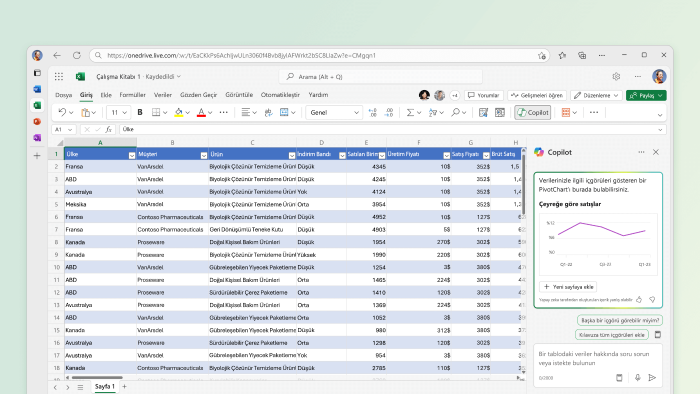
Task: Open Word from the sidebar
Action: point(37,89)
